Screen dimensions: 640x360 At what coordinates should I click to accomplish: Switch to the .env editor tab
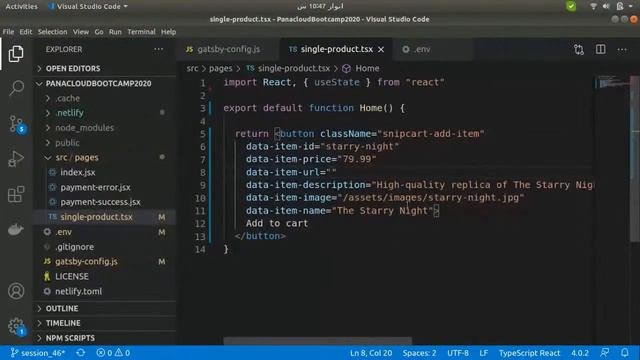click(433, 49)
